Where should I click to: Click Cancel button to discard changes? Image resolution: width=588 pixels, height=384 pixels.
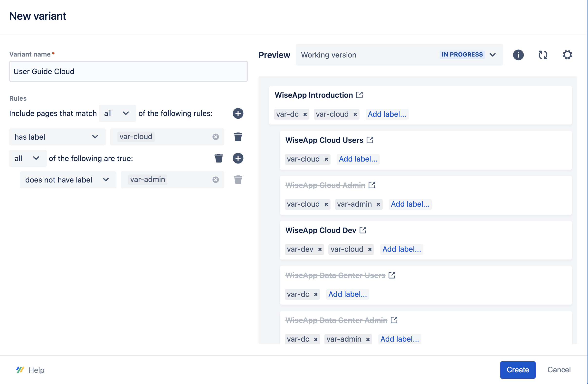click(x=559, y=369)
